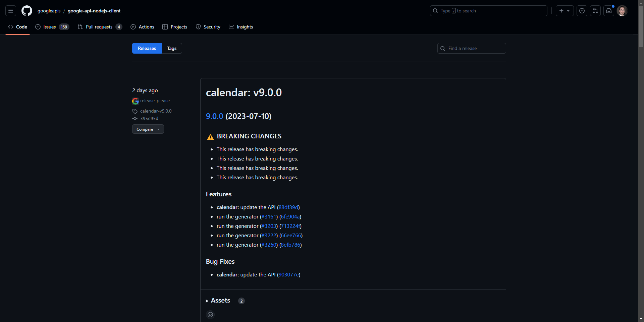Click the search magnifier in Find a release
Screen dimensions: 644x322
coord(443,48)
